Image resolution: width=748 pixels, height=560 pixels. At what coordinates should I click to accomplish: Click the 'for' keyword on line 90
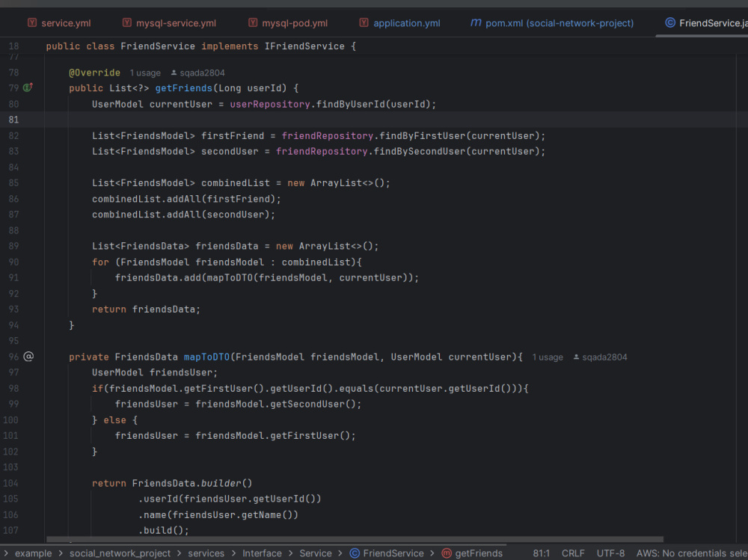point(100,262)
